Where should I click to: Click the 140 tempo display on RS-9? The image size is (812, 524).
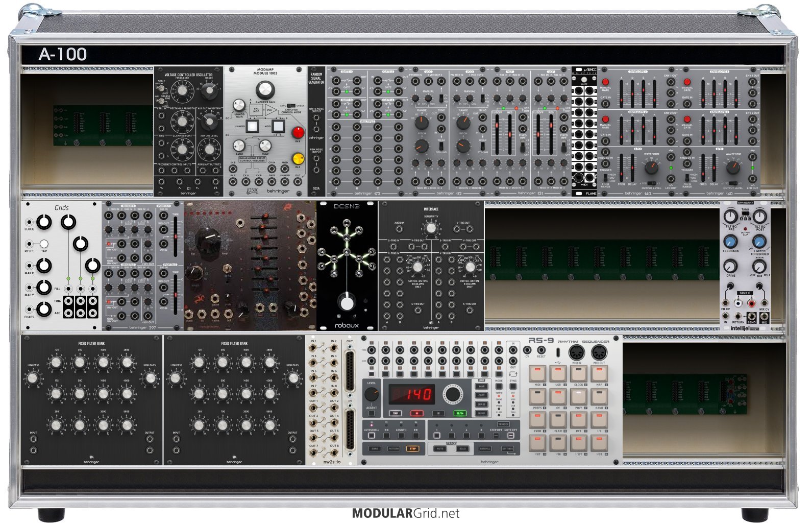pos(412,394)
